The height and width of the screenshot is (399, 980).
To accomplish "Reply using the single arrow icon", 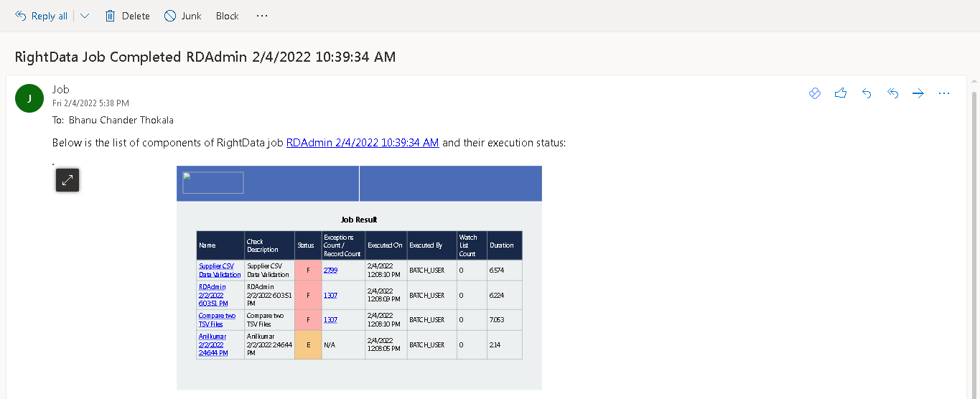I will point(867,93).
